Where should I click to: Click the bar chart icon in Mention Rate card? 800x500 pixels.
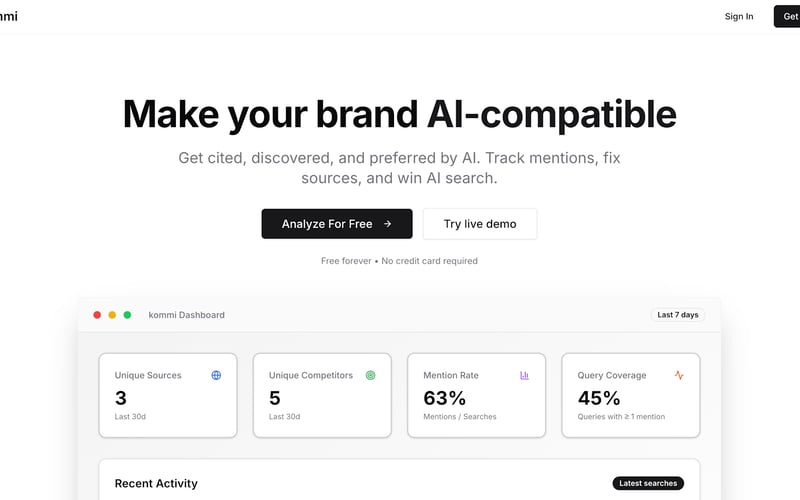tap(524, 376)
